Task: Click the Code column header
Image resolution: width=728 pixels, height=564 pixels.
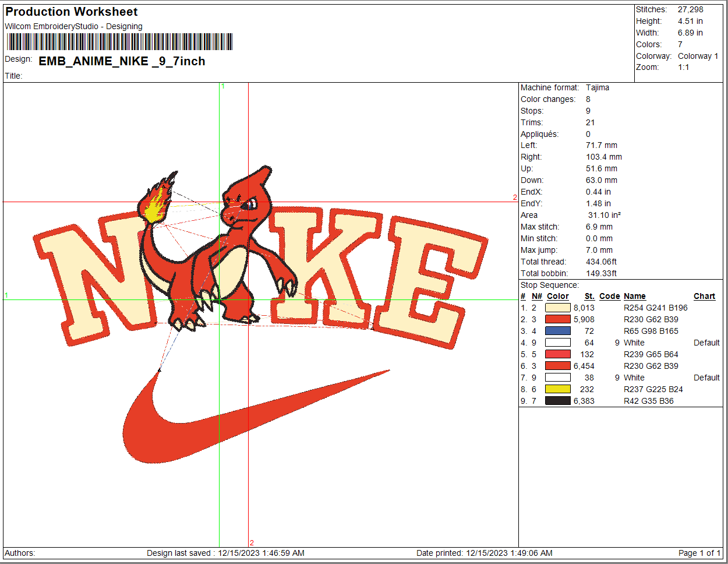Action: pos(609,296)
